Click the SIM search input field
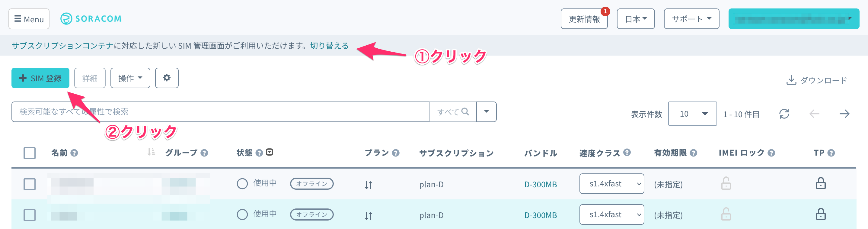 220,112
